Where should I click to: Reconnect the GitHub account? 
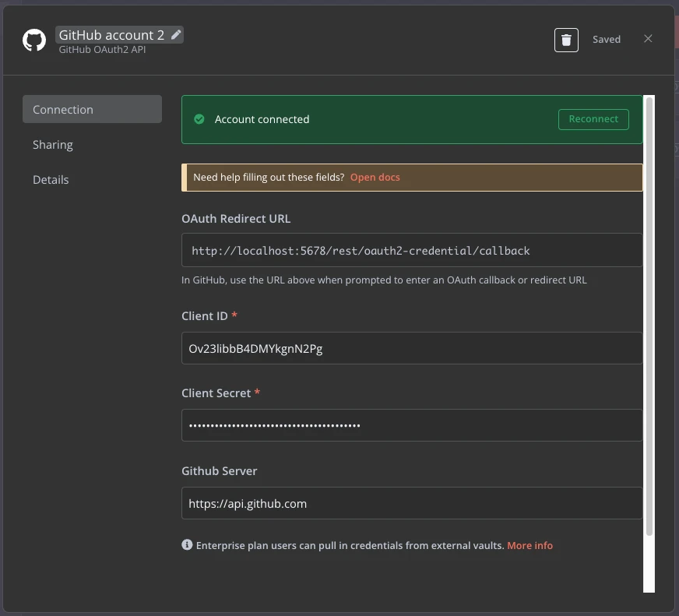pyautogui.click(x=593, y=119)
